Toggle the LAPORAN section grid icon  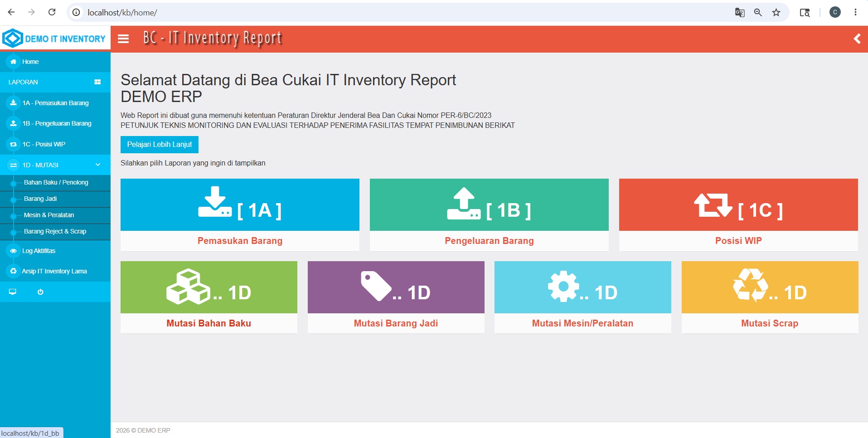click(x=97, y=82)
